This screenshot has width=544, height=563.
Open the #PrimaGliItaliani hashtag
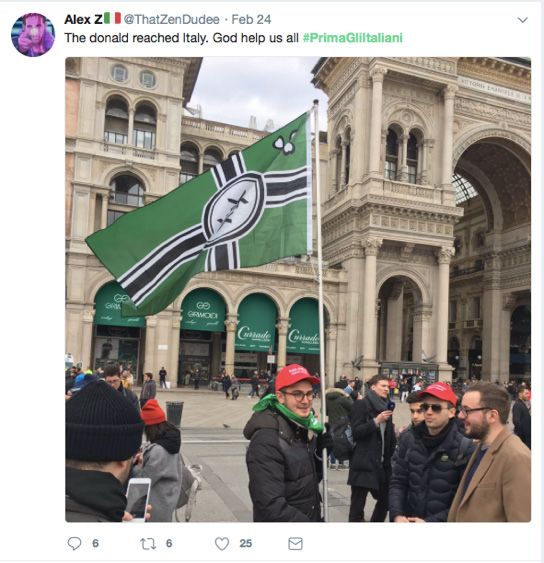pos(353,38)
